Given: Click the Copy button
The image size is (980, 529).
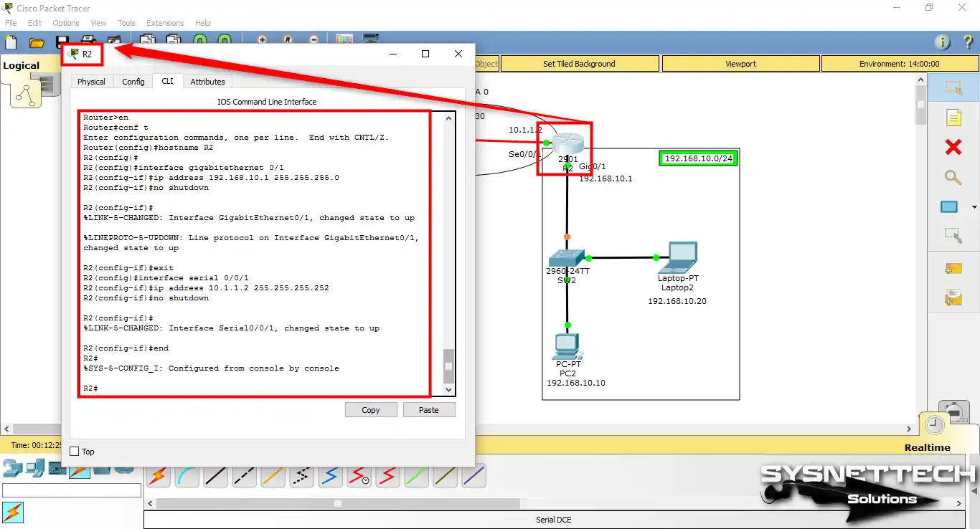Looking at the screenshot, I should pos(371,410).
